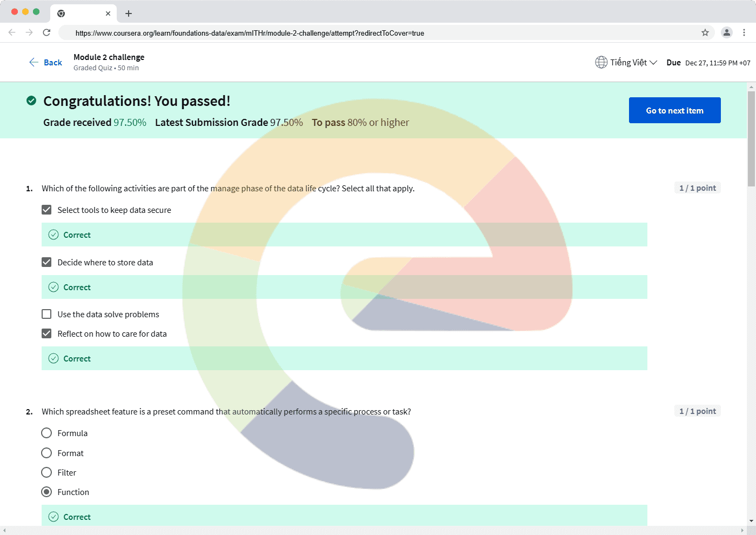
Task: Click the 'To pass 80% or higher' text
Action: (x=360, y=123)
